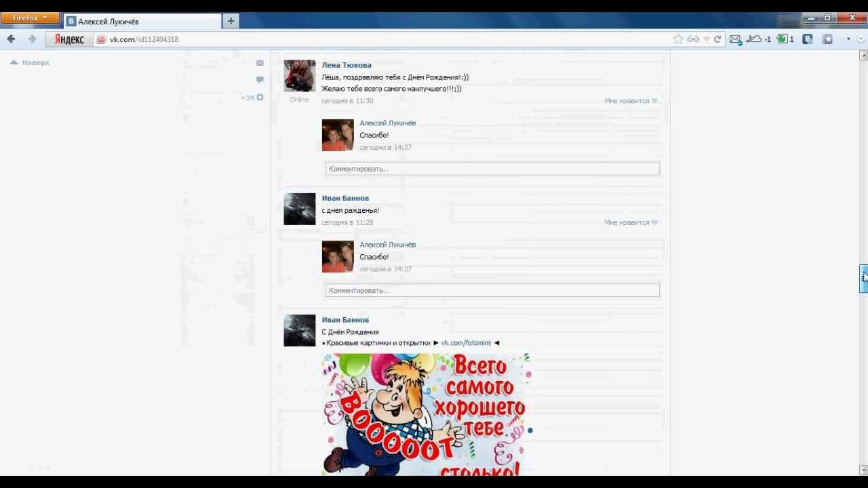Click the blue VK-style toolbar extension icon
Screen dimensions: 868x488
coord(808,39)
